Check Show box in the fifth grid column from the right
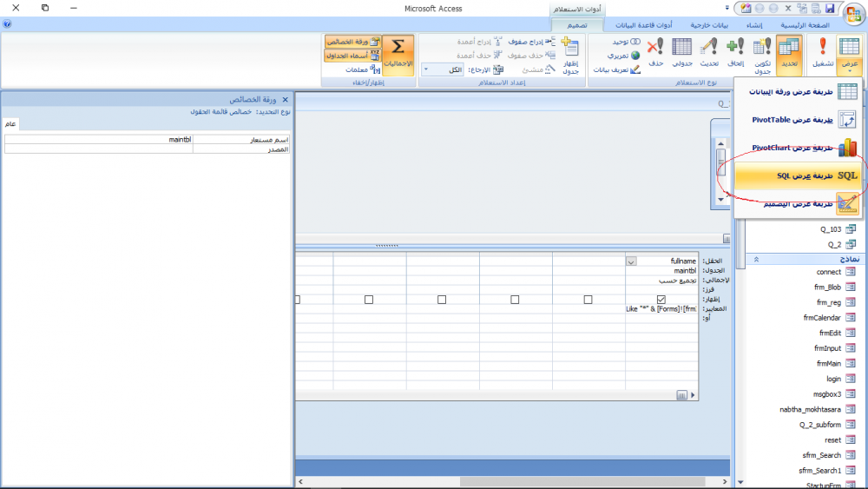 pyautogui.click(x=369, y=300)
